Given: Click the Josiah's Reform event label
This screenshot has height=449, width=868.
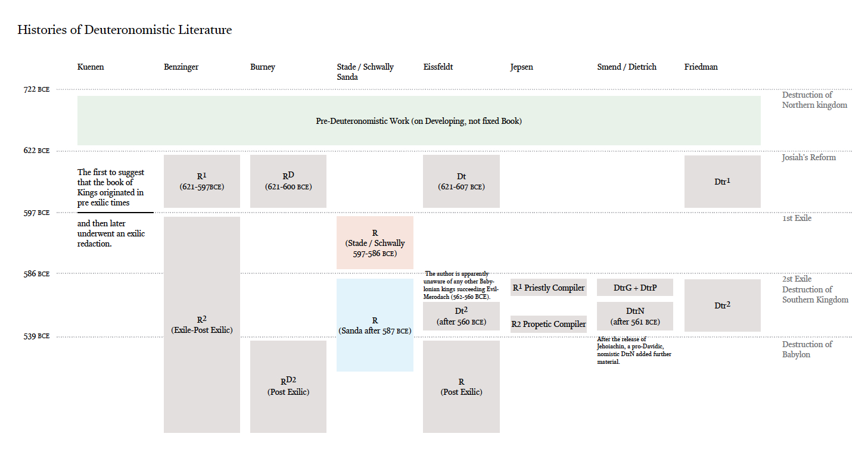Looking at the screenshot, I should [x=808, y=157].
